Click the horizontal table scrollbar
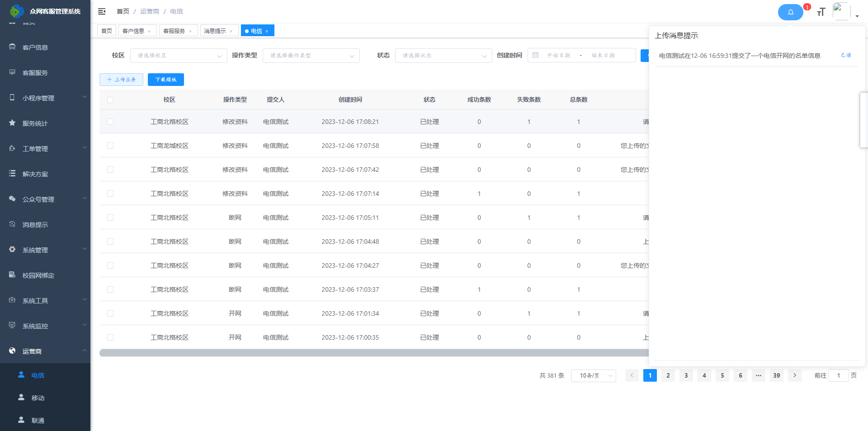The image size is (868, 431). click(374, 353)
